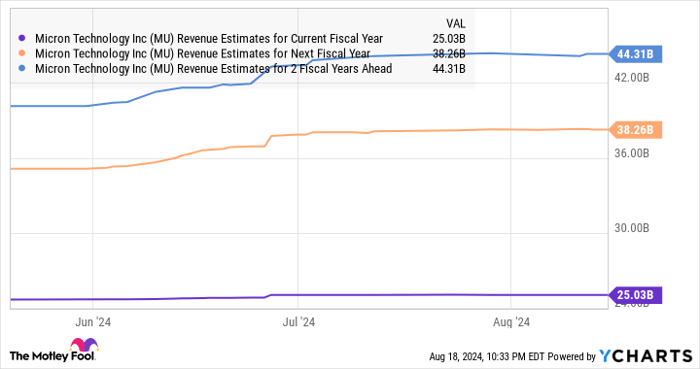
Task: Select the 'Revenue Estimates for 2 Fiscal Years Ahead' legend label
Action: pos(213,69)
